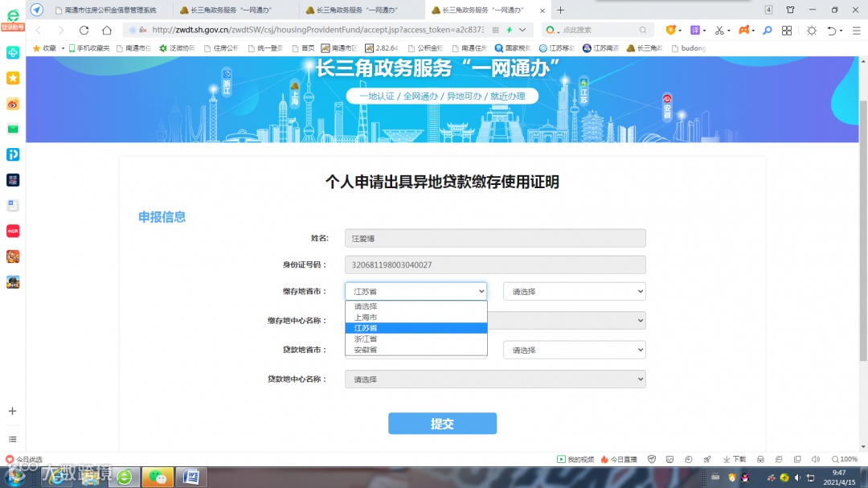Image resolution: width=868 pixels, height=488 pixels.
Task: Open the browser hamburger menu
Action: [857, 31]
